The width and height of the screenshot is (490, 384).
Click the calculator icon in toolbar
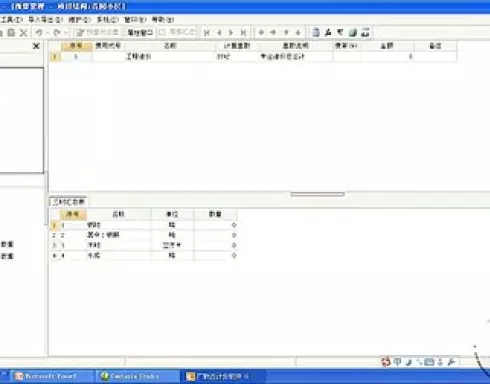316,32
